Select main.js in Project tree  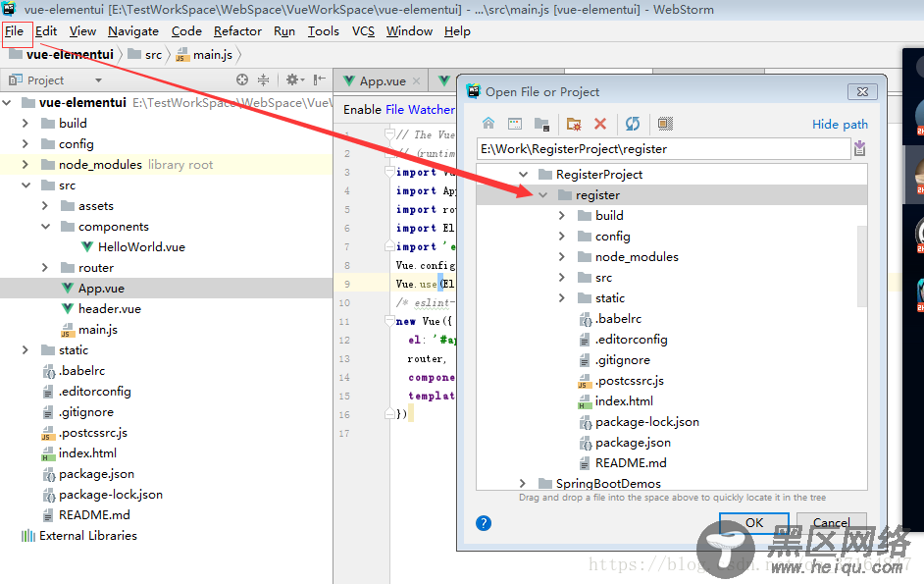click(x=98, y=330)
